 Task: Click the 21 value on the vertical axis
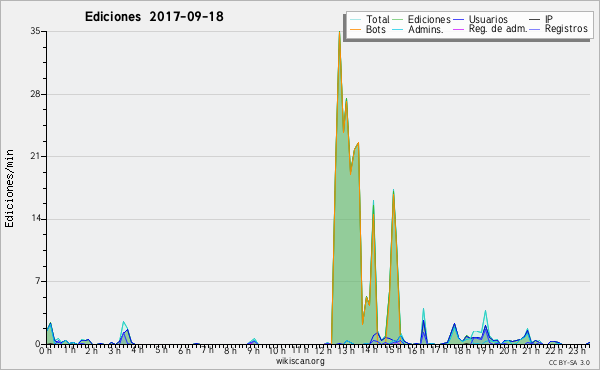coord(35,156)
